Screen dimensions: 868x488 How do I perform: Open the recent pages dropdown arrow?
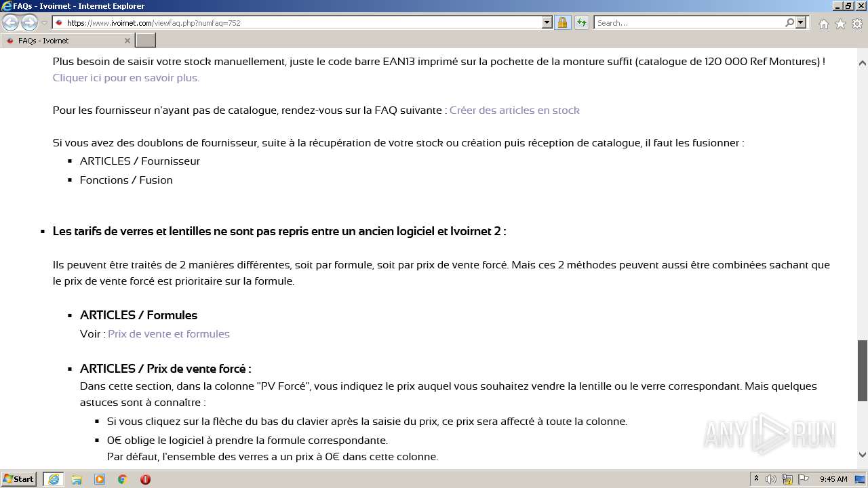44,23
